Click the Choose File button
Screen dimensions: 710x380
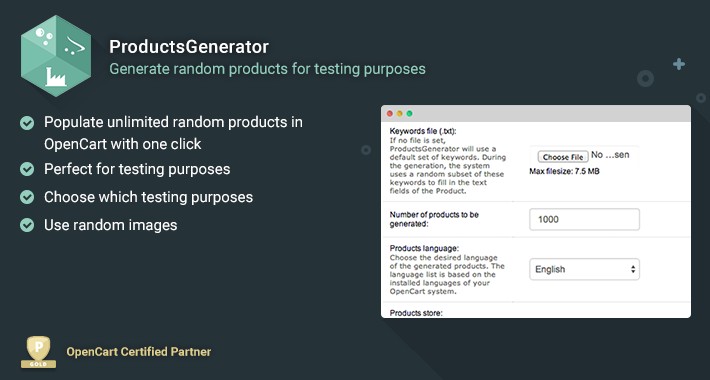click(x=563, y=157)
